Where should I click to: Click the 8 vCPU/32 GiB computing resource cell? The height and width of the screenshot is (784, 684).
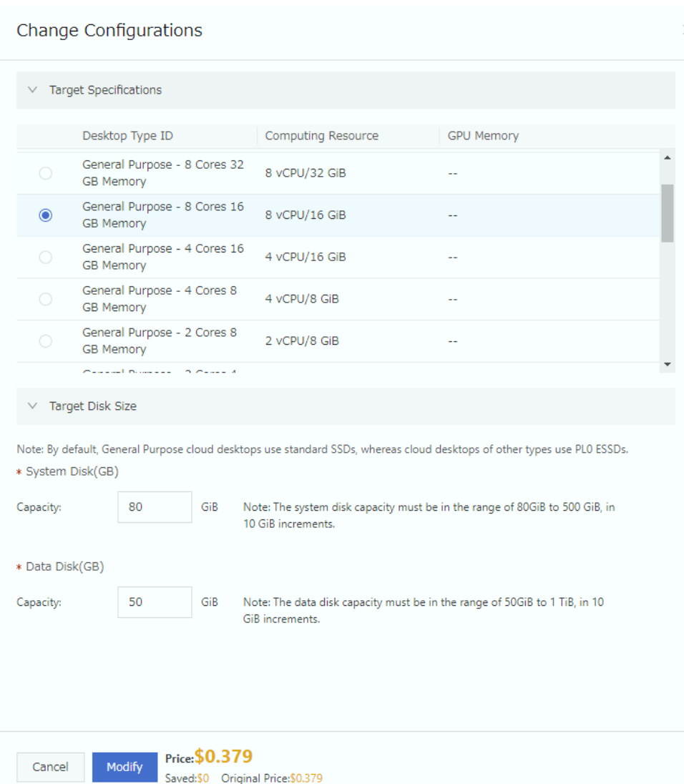[306, 173]
